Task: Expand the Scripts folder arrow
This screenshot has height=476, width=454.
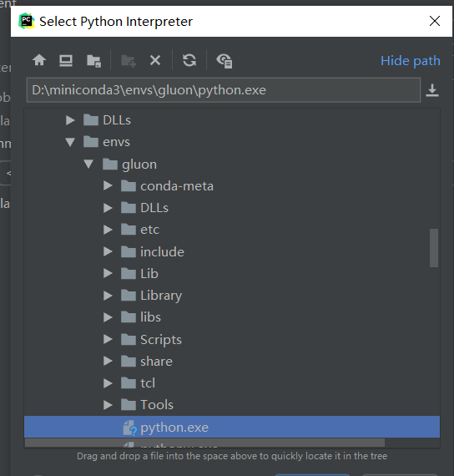Action: (x=108, y=339)
